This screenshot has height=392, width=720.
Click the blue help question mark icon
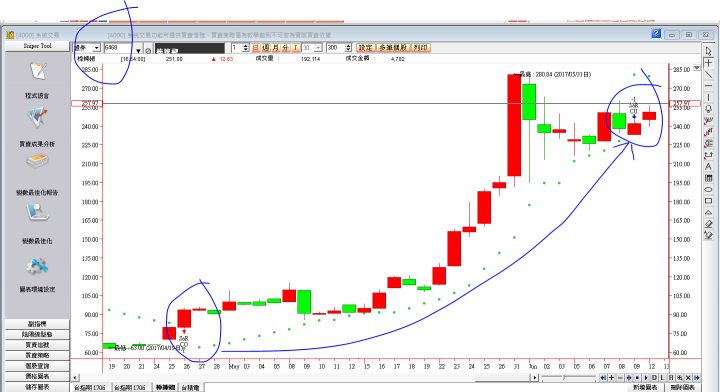coord(656,34)
